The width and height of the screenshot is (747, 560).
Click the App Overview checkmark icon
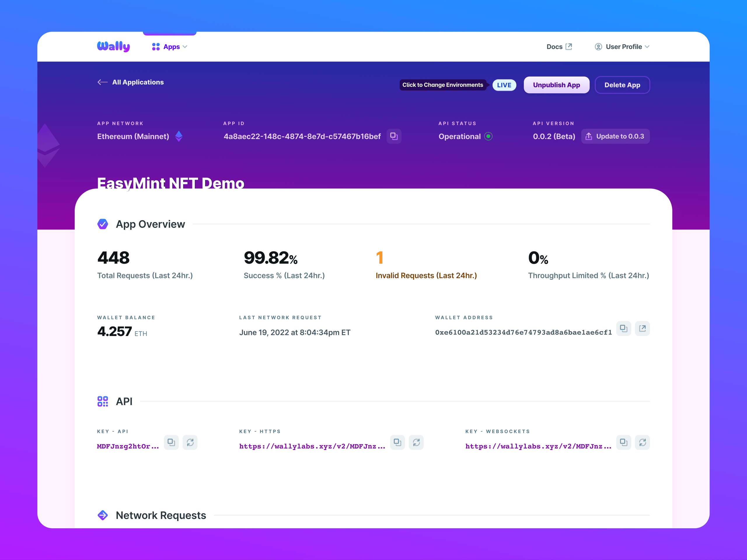[103, 224]
